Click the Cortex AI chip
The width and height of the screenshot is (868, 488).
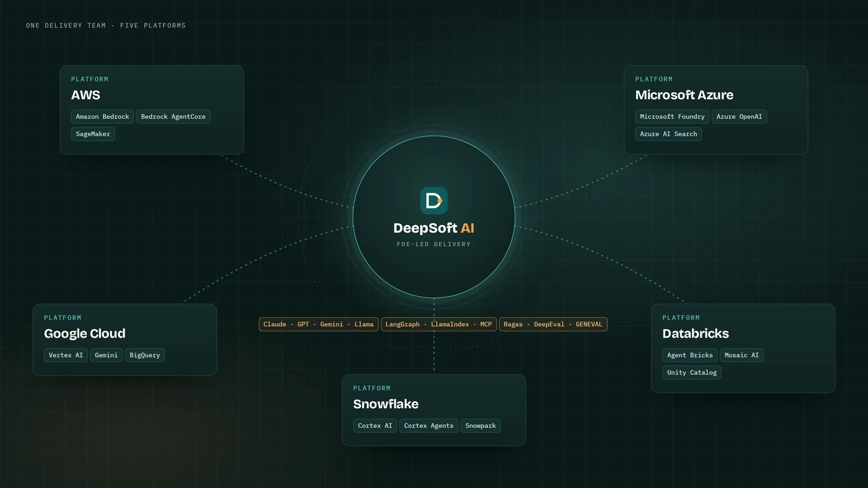(x=375, y=426)
